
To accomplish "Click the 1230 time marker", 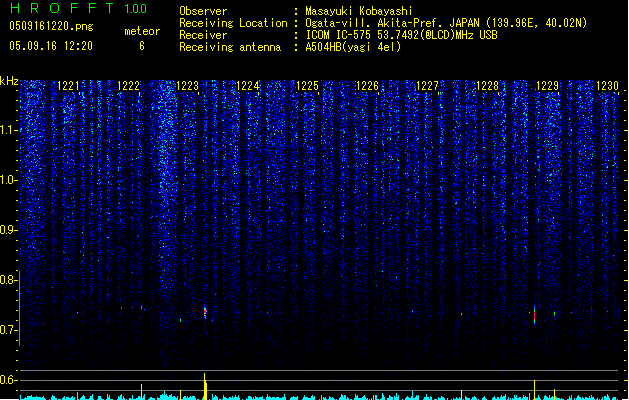I will tap(607, 86).
